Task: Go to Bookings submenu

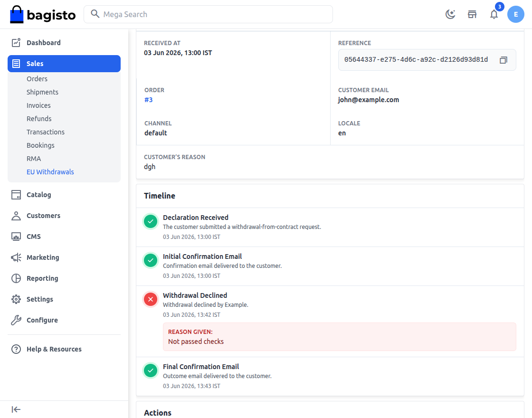Action: [40, 145]
